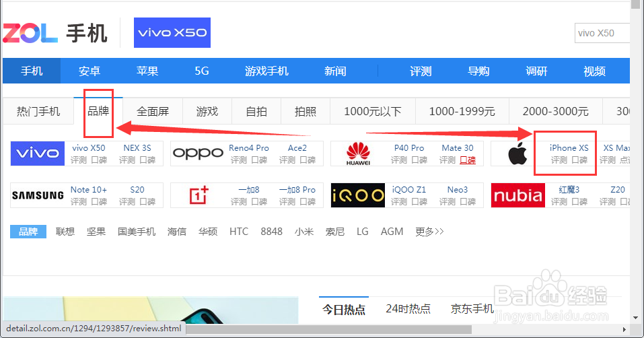This screenshot has width=644, height=338.
Task: Click the OnePlus brand logo
Action: pos(198,195)
